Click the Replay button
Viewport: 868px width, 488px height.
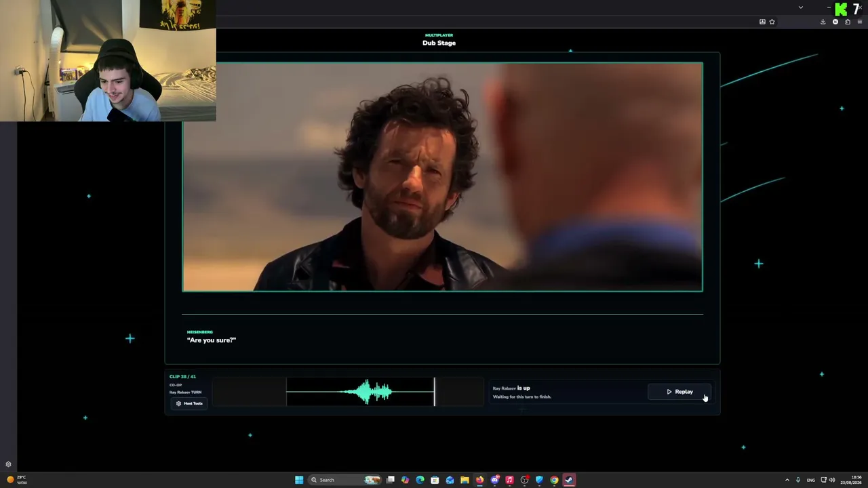coord(679,392)
